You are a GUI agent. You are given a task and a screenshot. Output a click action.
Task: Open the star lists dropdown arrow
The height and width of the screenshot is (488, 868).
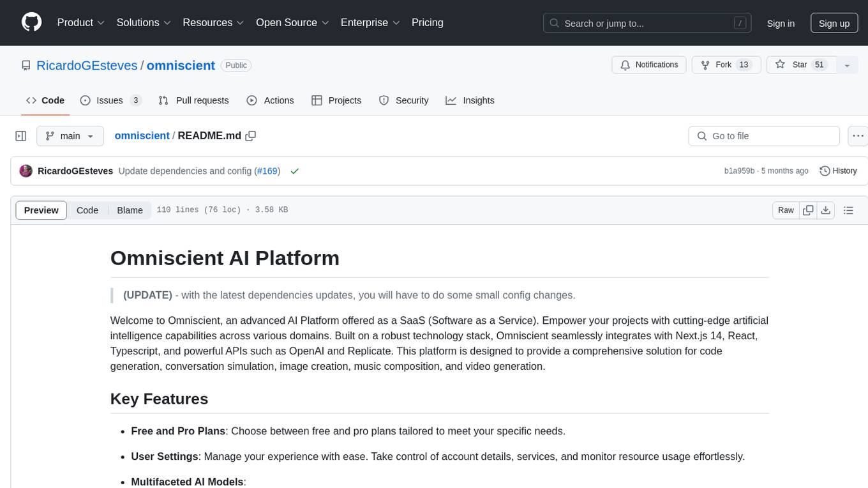[x=847, y=65]
